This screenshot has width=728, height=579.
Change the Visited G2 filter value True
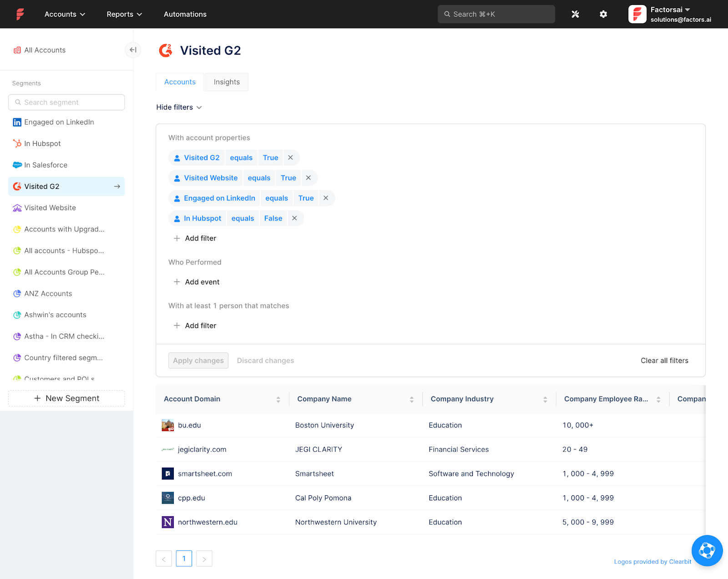[270, 157]
